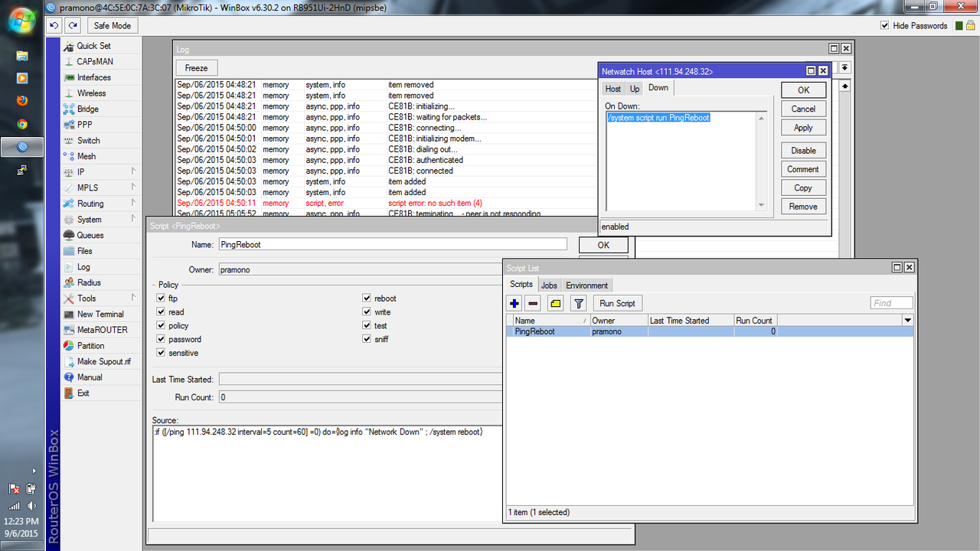
Task: Toggle the password policy checkbox
Action: pyautogui.click(x=161, y=339)
